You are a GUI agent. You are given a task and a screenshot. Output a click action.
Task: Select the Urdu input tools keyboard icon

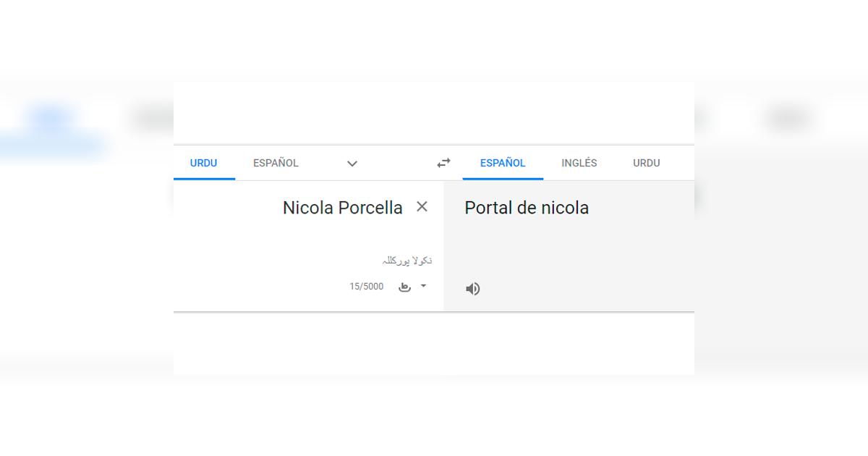pyautogui.click(x=404, y=287)
